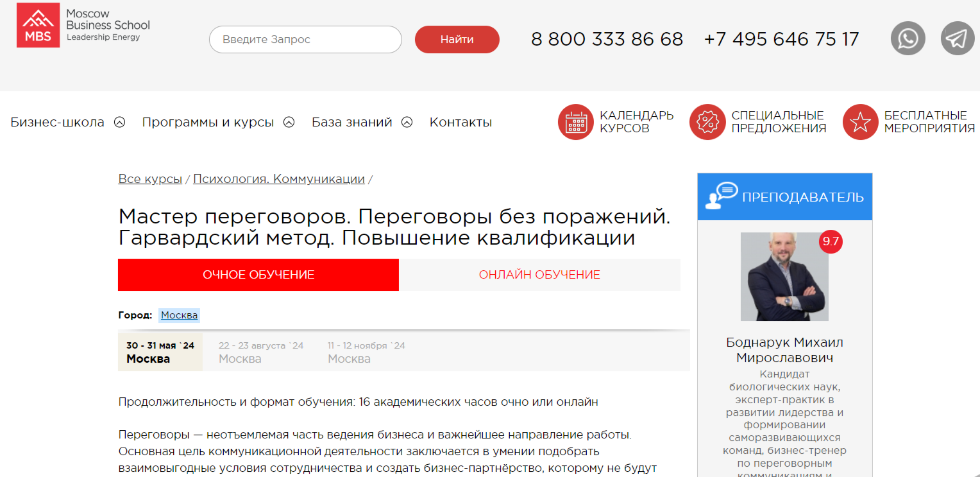Open the course calendar icon
Screen dimensions: 980x477
coord(576,122)
